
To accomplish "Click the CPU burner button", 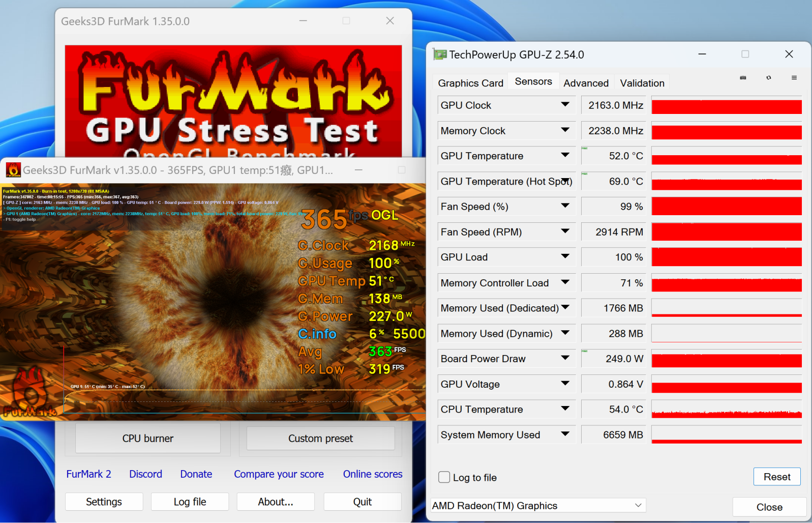I will [x=147, y=439].
